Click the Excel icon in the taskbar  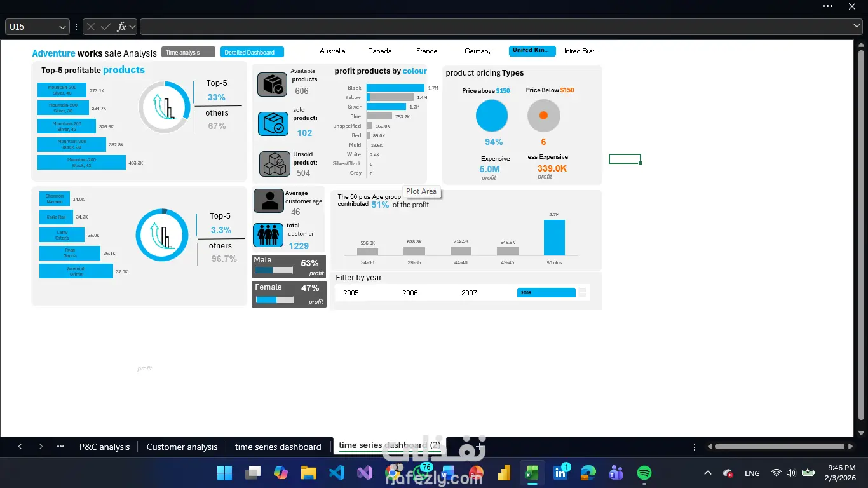tap(532, 473)
